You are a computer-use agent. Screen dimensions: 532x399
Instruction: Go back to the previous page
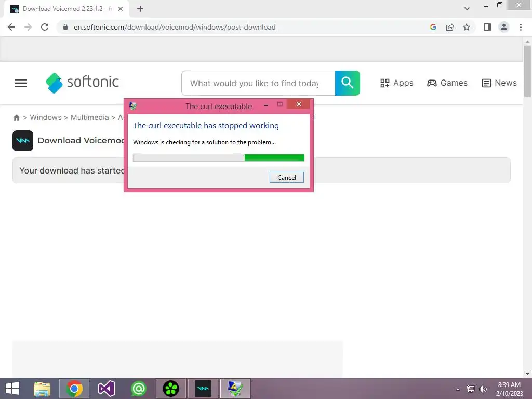pos(11,27)
